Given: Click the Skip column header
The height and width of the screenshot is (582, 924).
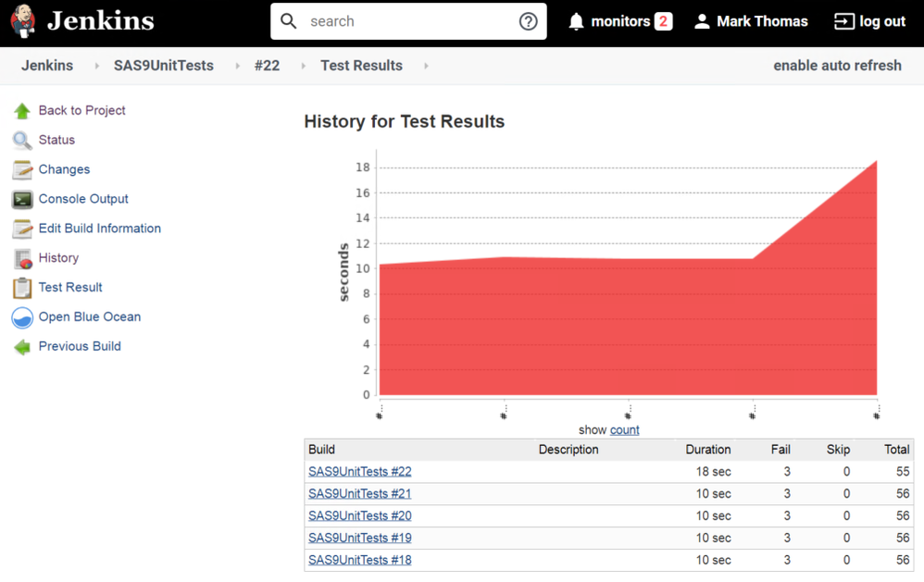Looking at the screenshot, I should pyautogui.click(x=838, y=450).
